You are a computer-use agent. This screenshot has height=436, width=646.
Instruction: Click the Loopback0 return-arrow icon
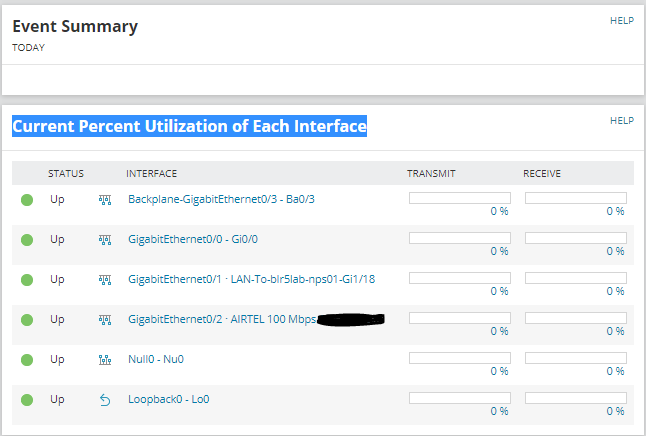tap(105, 400)
